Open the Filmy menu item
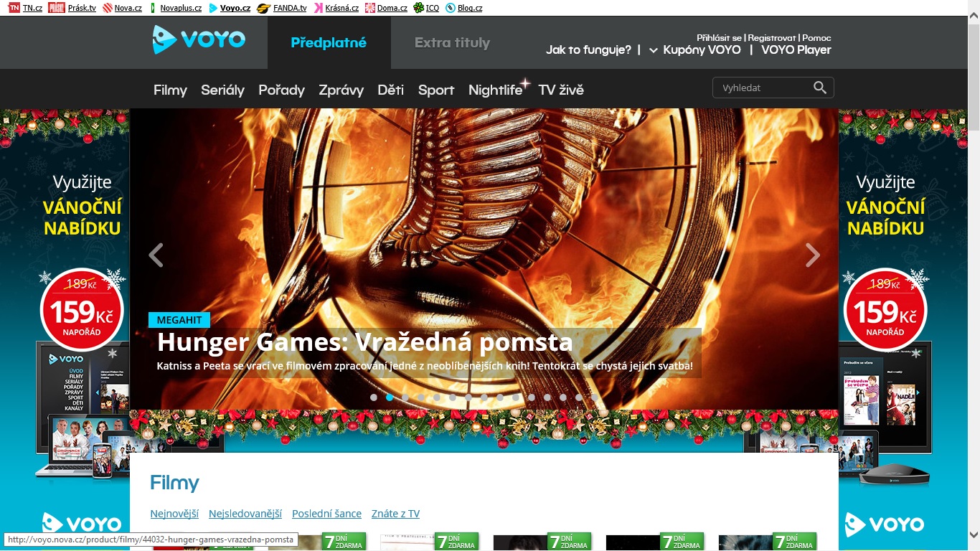980x551 pixels. coord(170,90)
